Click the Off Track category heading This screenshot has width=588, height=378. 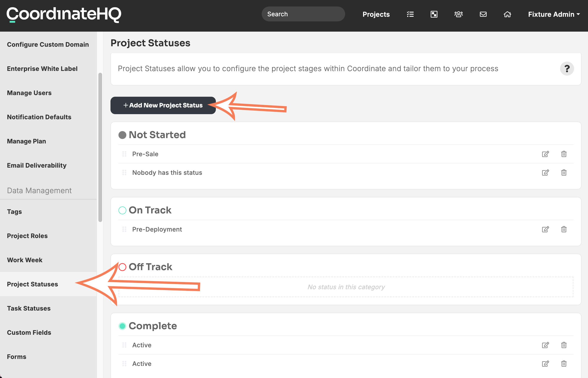tap(150, 267)
